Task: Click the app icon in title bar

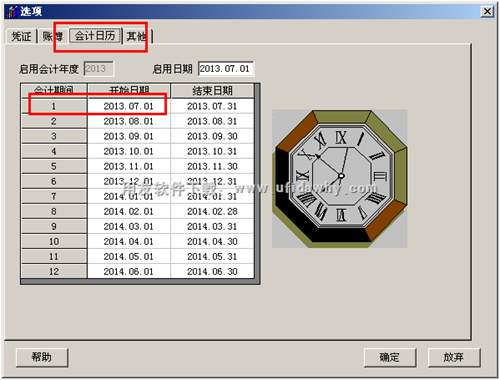Action: [13, 11]
